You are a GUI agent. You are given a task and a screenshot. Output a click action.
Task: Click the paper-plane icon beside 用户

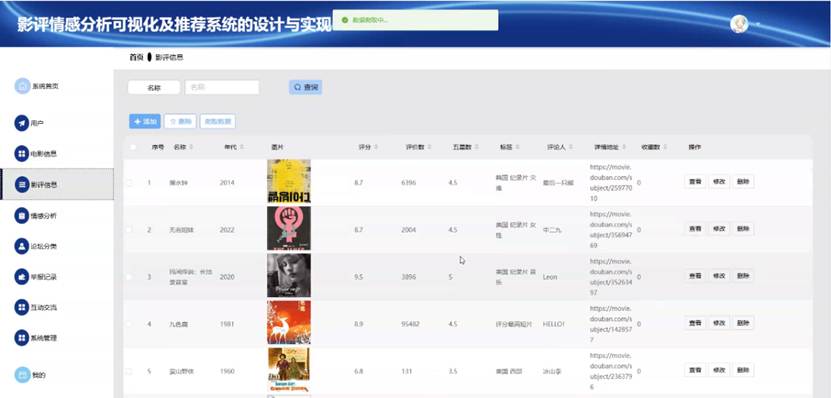tap(22, 123)
